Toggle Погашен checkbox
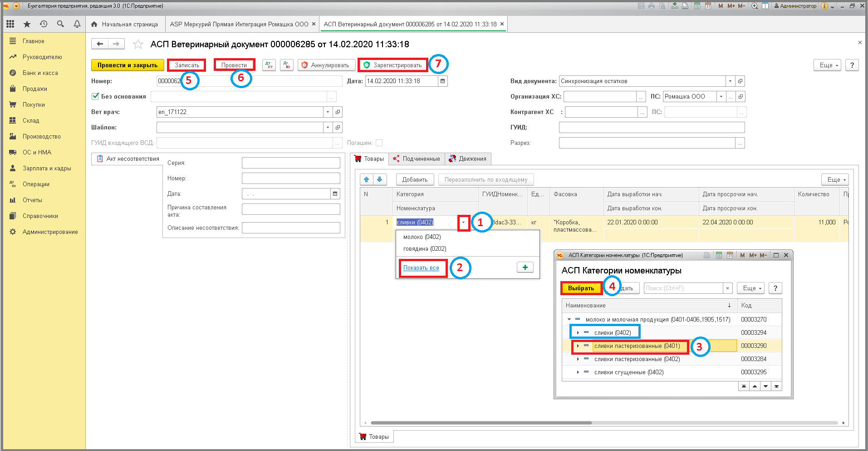This screenshot has width=868, height=451. [x=379, y=143]
